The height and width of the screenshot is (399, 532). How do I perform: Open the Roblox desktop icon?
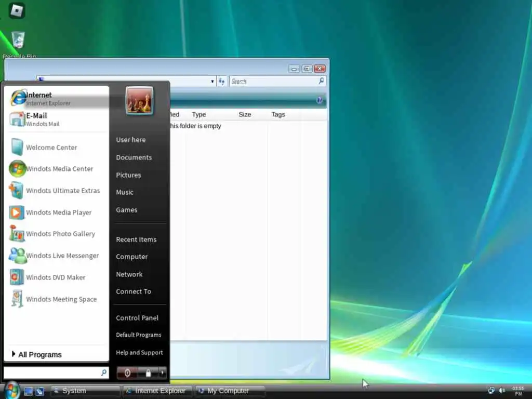(17, 10)
